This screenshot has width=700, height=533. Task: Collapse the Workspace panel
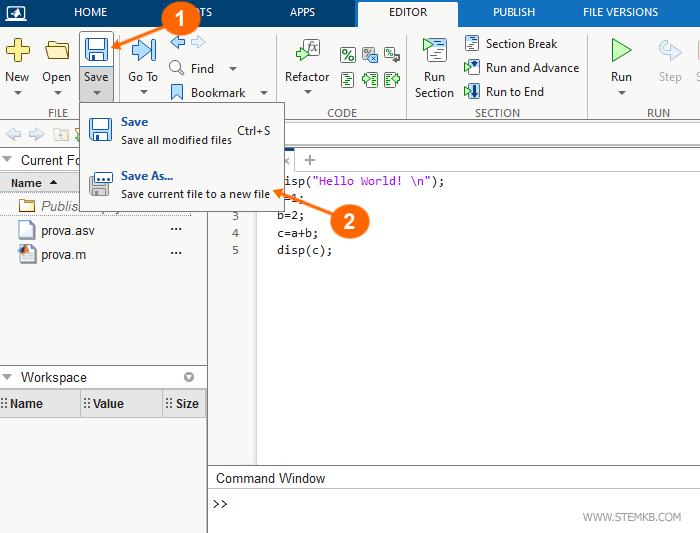pos(9,378)
